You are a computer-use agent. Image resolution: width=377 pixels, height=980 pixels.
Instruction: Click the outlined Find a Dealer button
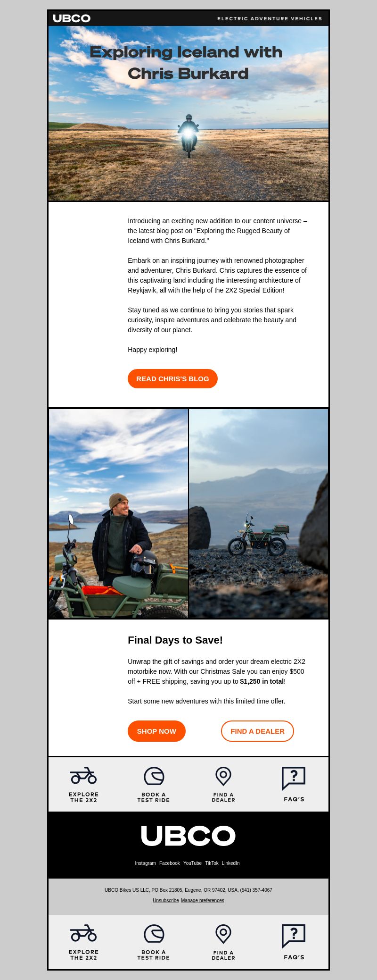pos(257,731)
